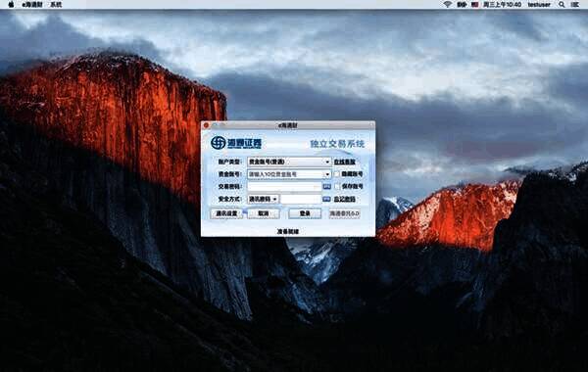The height and width of the screenshot is (372, 588).
Task: Open soft keyboard beside 通讯密码 field
Action: (x=326, y=199)
